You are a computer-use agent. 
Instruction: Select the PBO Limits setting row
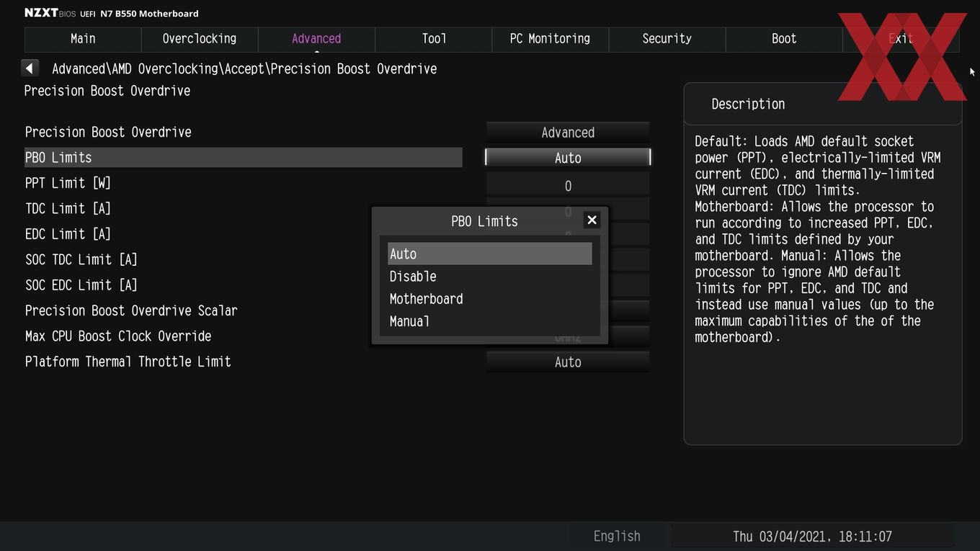tap(244, 158)
